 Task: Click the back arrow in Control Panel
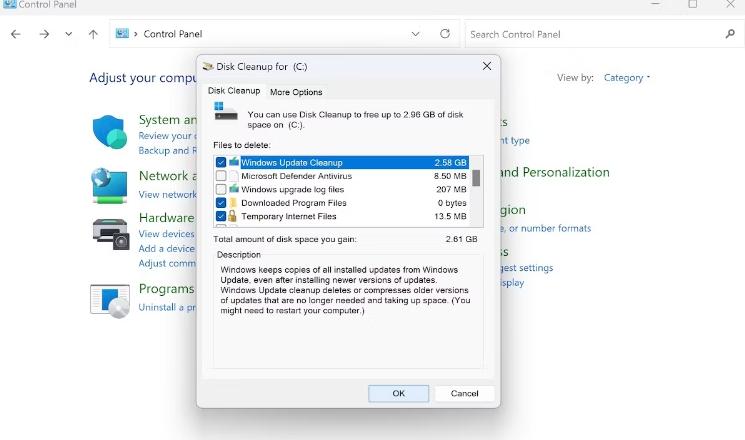(16, 34)
